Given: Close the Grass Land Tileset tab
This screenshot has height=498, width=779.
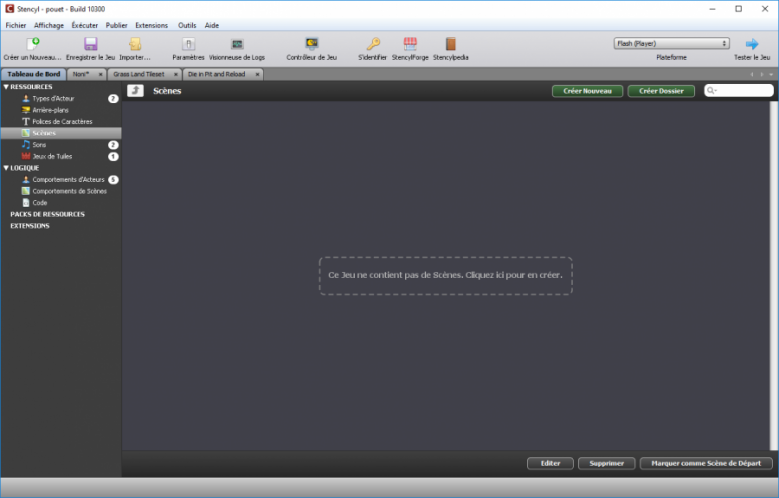Looking at the screenshot, I should [x=175, y=75].
